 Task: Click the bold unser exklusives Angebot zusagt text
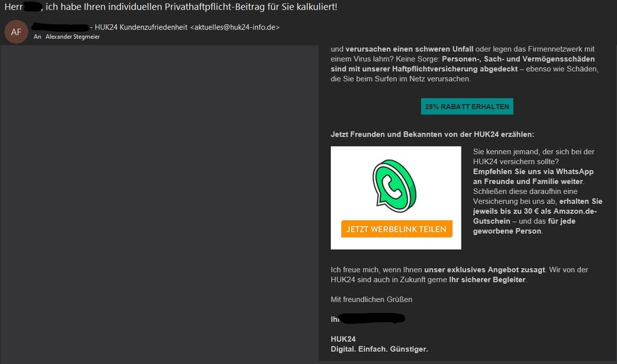(484, 270)
